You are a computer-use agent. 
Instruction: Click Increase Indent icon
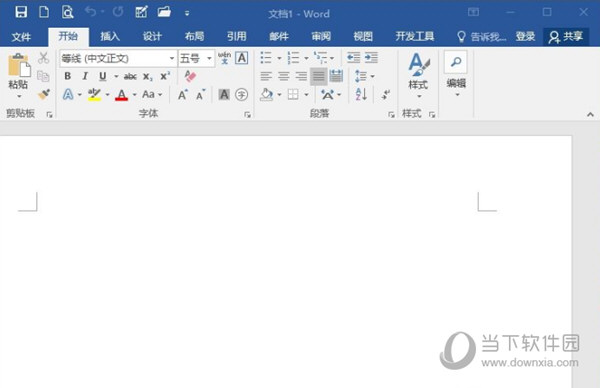click(371, 58)
